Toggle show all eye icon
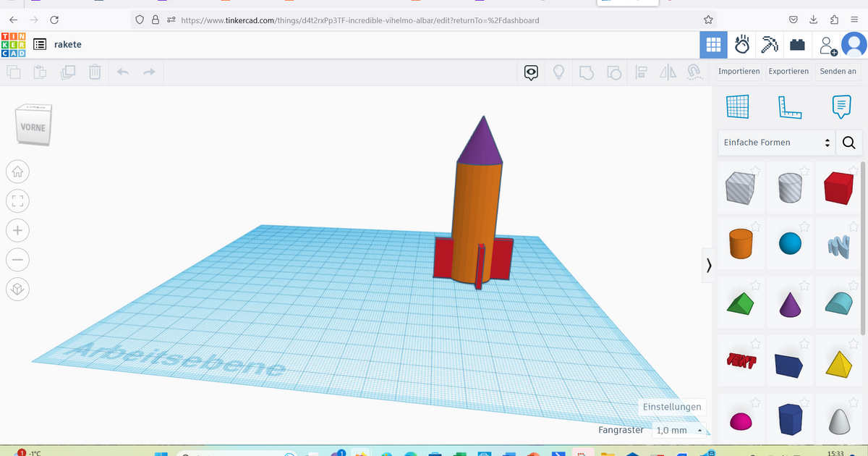This screenshot has height=456, width=868. 532,72
